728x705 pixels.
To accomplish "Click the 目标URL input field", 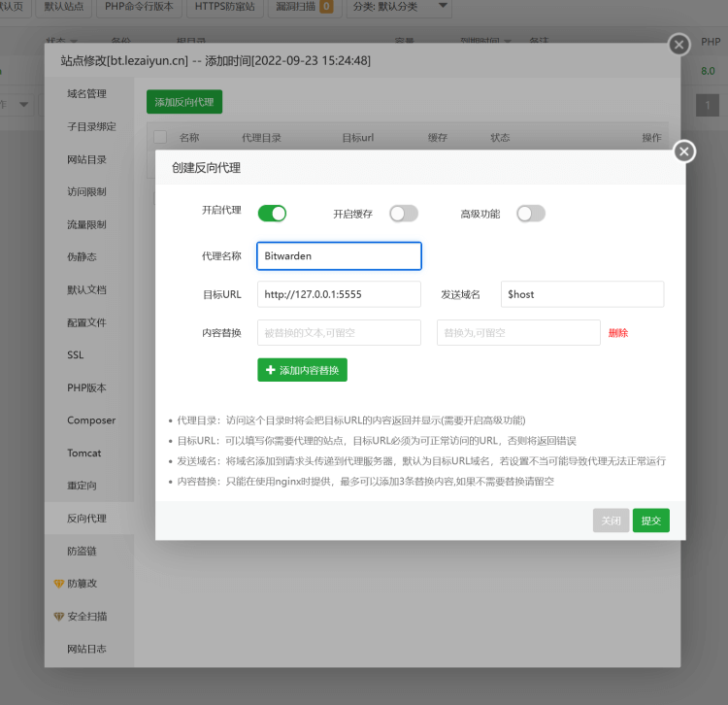I will click(x=339, y=294).
